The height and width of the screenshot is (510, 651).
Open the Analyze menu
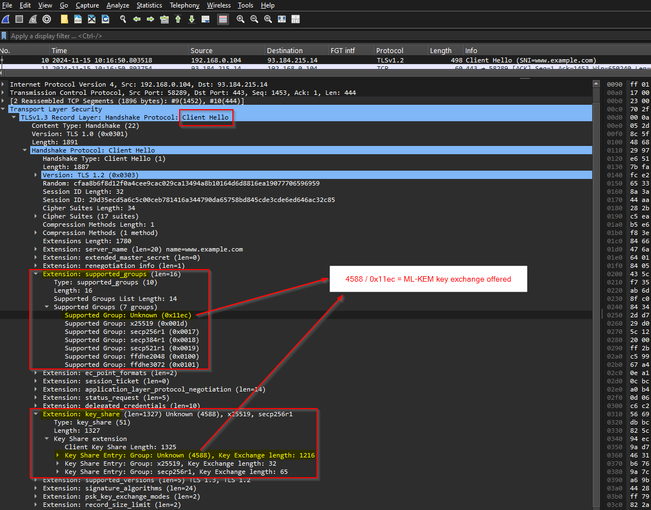tap(117, 5)
